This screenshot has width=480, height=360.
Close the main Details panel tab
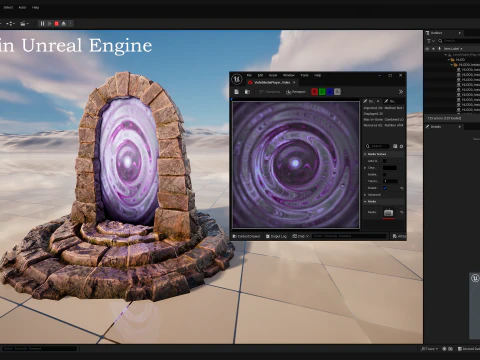tap(460, 127)
